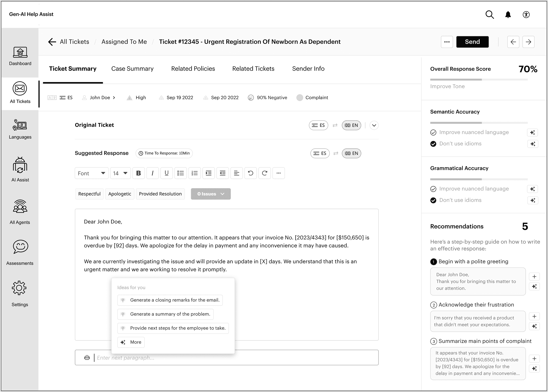Screen dimensions: 548x392
Task: Toggle Semantic Accuracy 'Don't use idioms' check
Action: (x=433, y=144)
